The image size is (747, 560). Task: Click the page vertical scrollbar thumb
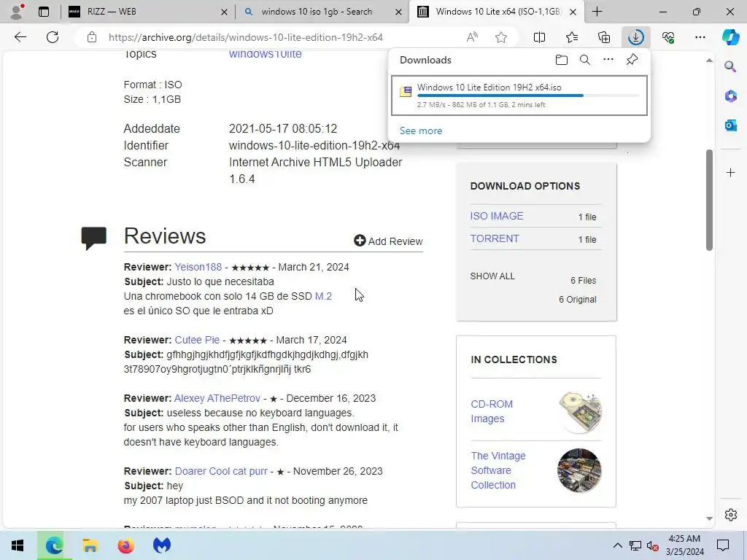[709, 200]
